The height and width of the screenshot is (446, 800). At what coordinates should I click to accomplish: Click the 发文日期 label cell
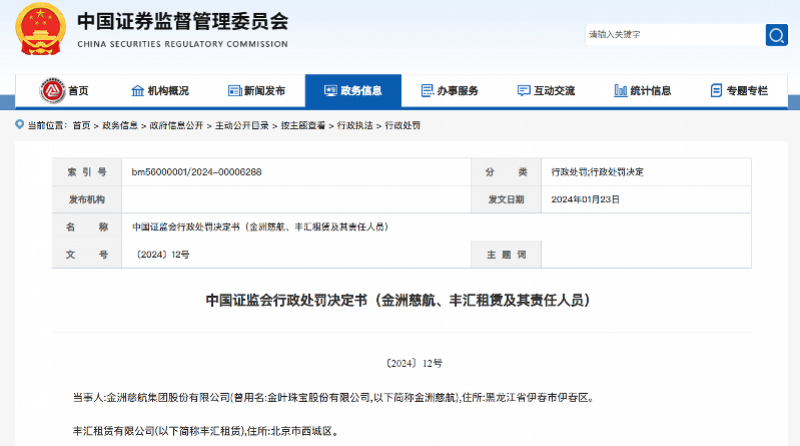click(x=506, y=200)
